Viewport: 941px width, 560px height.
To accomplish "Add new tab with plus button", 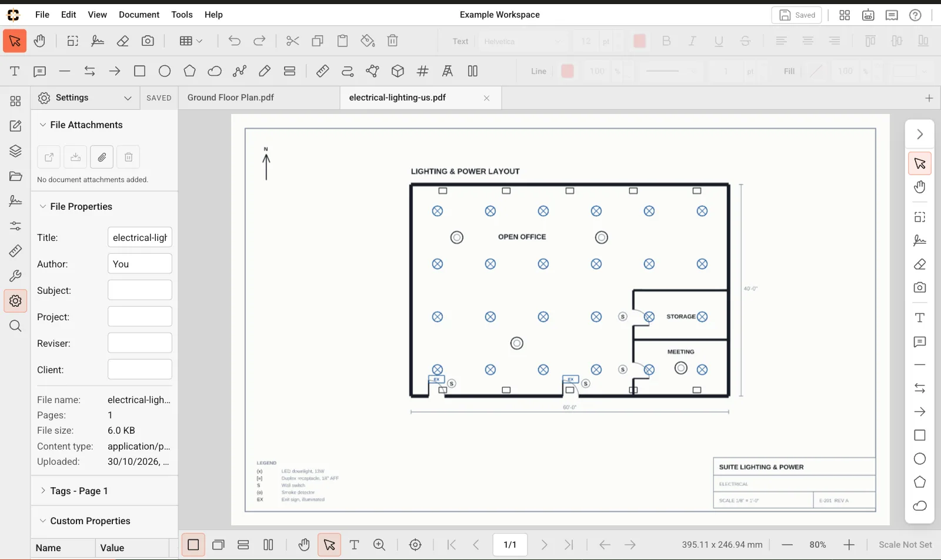I will click(929, 98).
